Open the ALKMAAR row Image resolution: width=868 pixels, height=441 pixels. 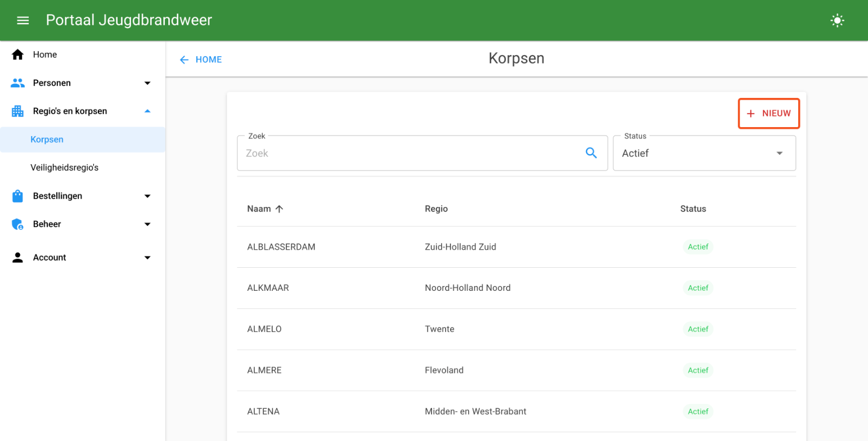click(516, 288)
